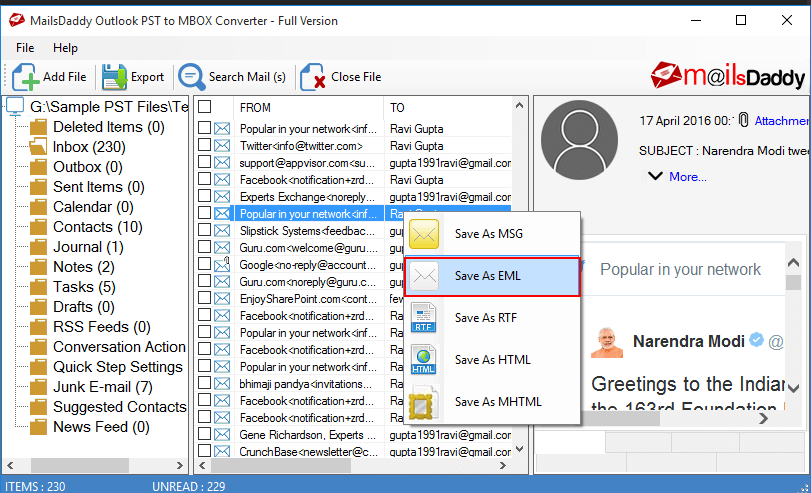The image size is (811, 493).
Task: Click the Search Mail(s) magnifier icon
Action: point(192,77)
